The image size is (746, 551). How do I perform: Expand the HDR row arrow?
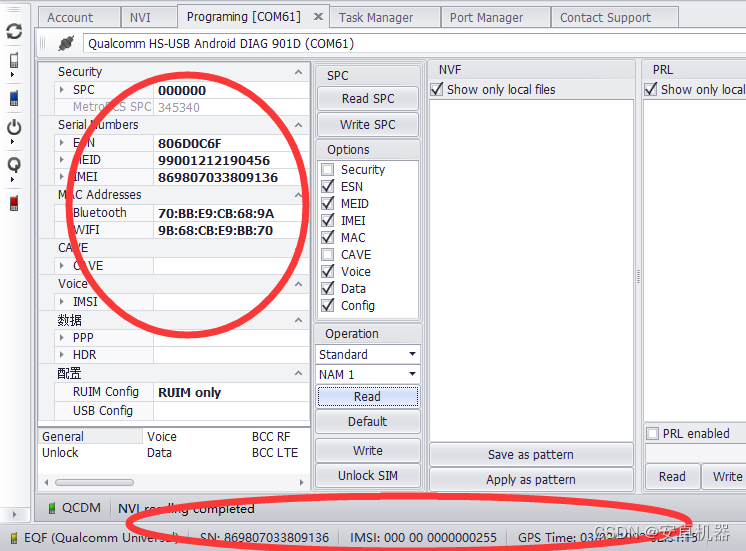tap(62, 354)
